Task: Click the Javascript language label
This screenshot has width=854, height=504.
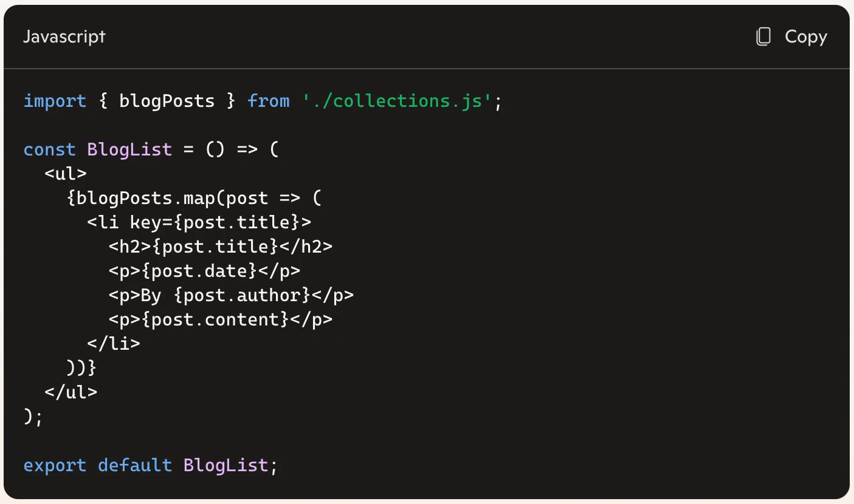Action: 64,36
